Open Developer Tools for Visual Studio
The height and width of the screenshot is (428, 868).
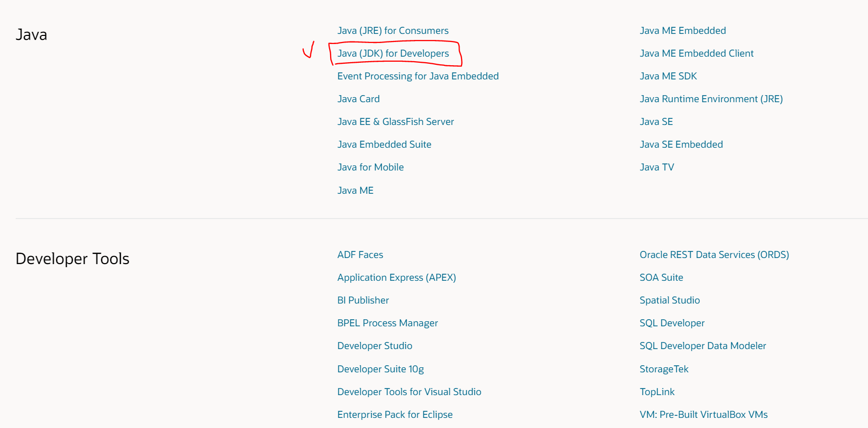(409, 392)
